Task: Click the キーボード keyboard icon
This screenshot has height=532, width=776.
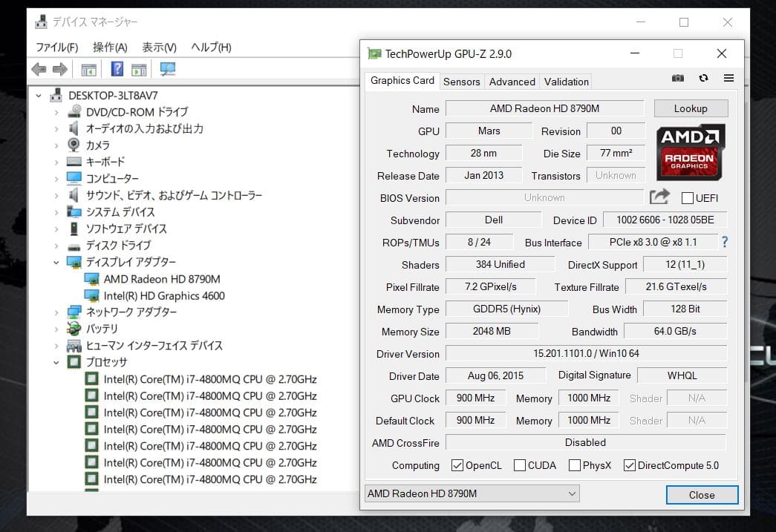Action: coord(74,162)
